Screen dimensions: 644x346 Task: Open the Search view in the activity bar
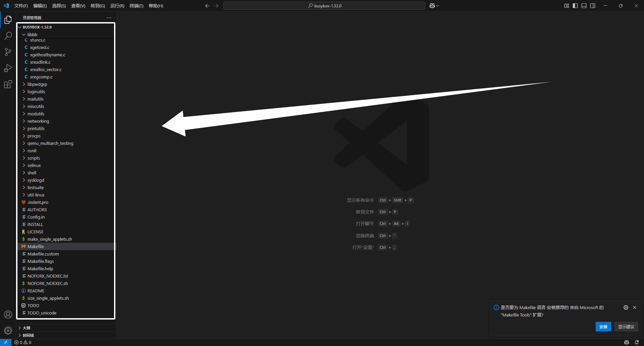click(x=8, y=36)
